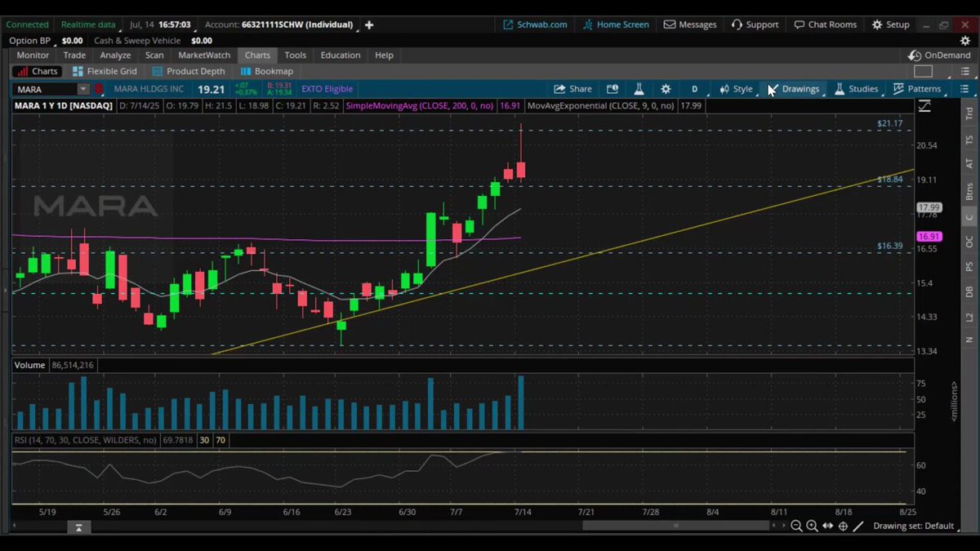Open the thinkScript beaker icon beside Share

(639, 89)
